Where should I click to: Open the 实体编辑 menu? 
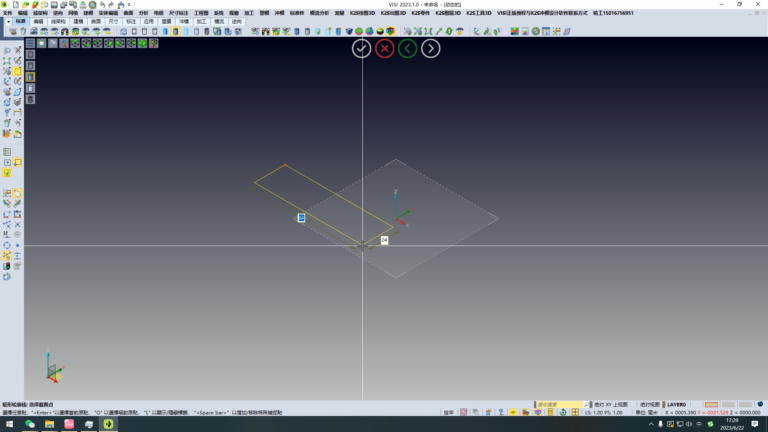pos(108,13)
